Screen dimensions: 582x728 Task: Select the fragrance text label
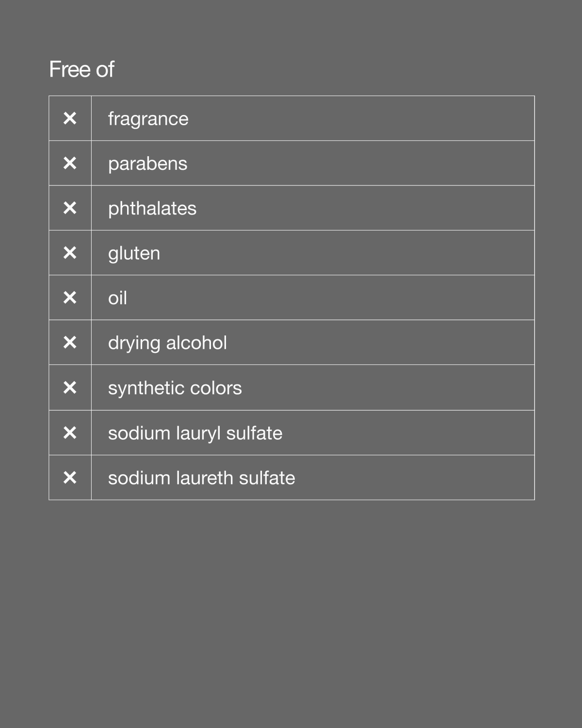point(148,119)
